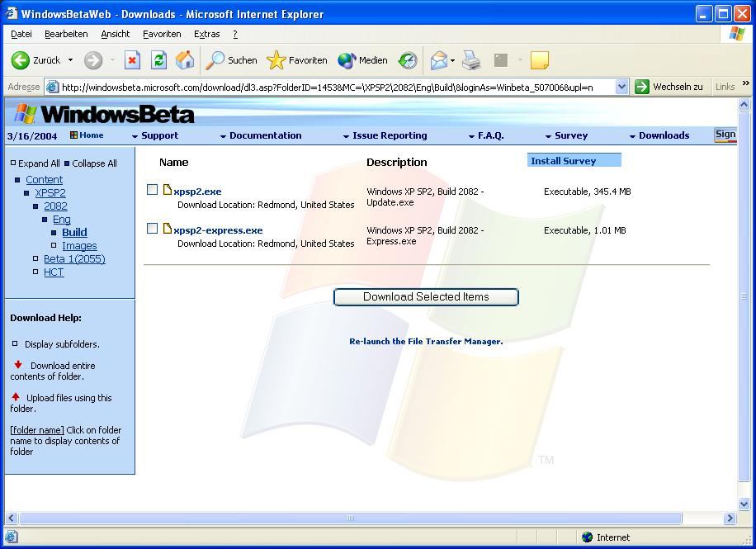Click the grayed edit toolbar icon
The width and height of the screenshot is (756, 549).
(501, 60)
